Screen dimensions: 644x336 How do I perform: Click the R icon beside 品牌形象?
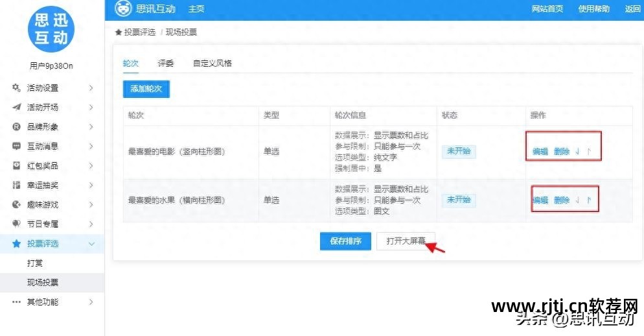click(16, 126)
